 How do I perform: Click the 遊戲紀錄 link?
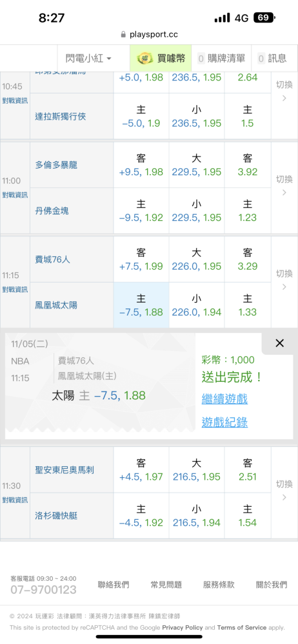click(224, 422)
